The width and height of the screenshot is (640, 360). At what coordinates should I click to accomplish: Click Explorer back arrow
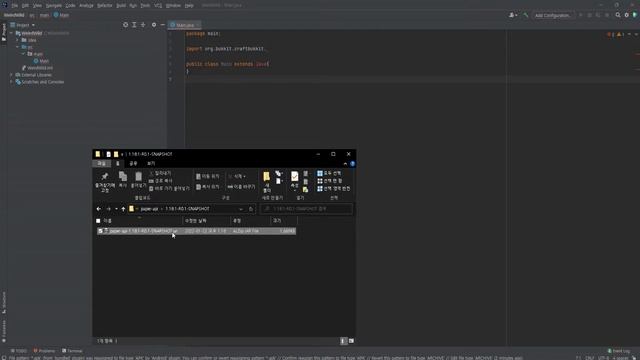click(99, 209)
